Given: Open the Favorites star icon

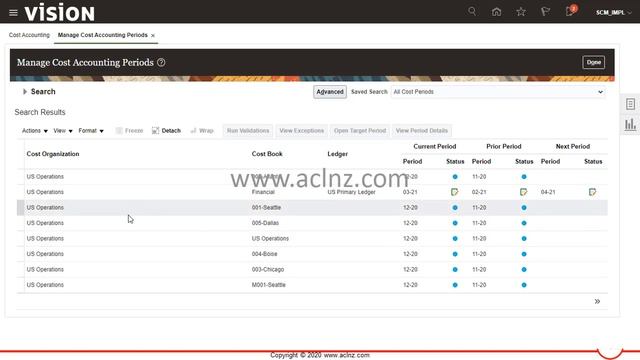Looking at the screenshot, I should coord(521,12).
